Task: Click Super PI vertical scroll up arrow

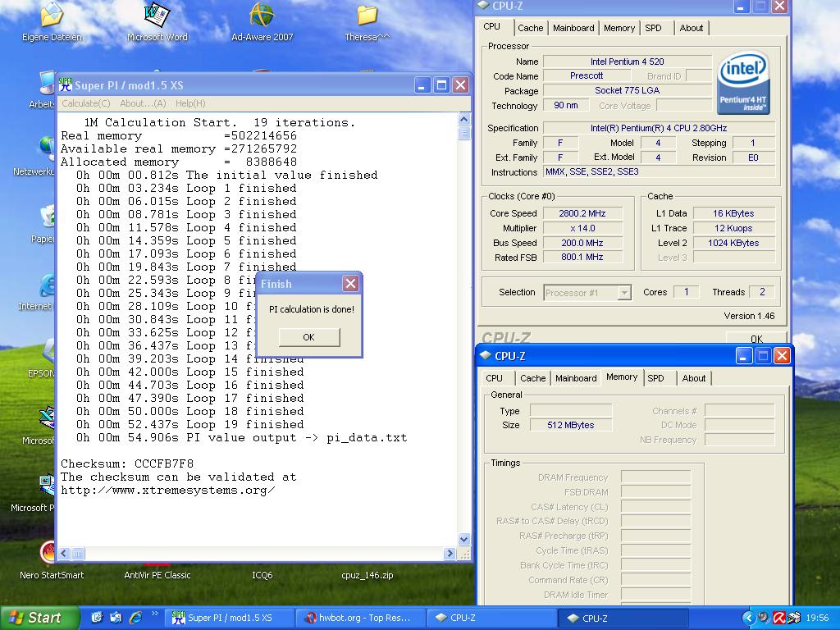Action: tap(464, 119)
